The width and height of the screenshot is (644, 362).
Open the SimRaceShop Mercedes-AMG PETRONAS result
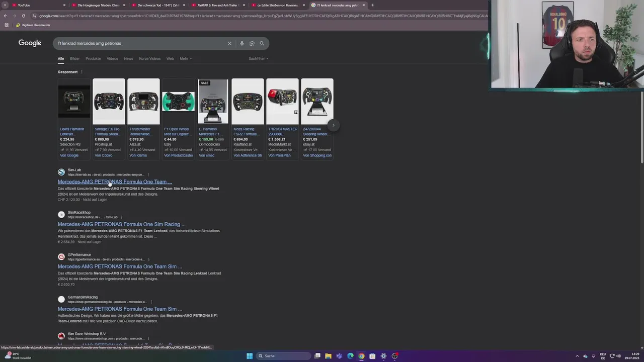(121, 224)
